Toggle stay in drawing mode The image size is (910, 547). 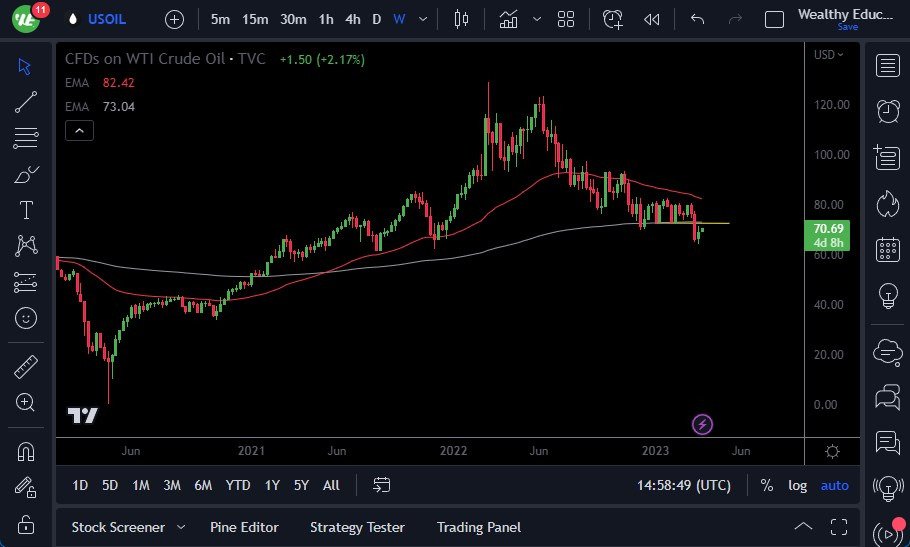tap(25, 487)
